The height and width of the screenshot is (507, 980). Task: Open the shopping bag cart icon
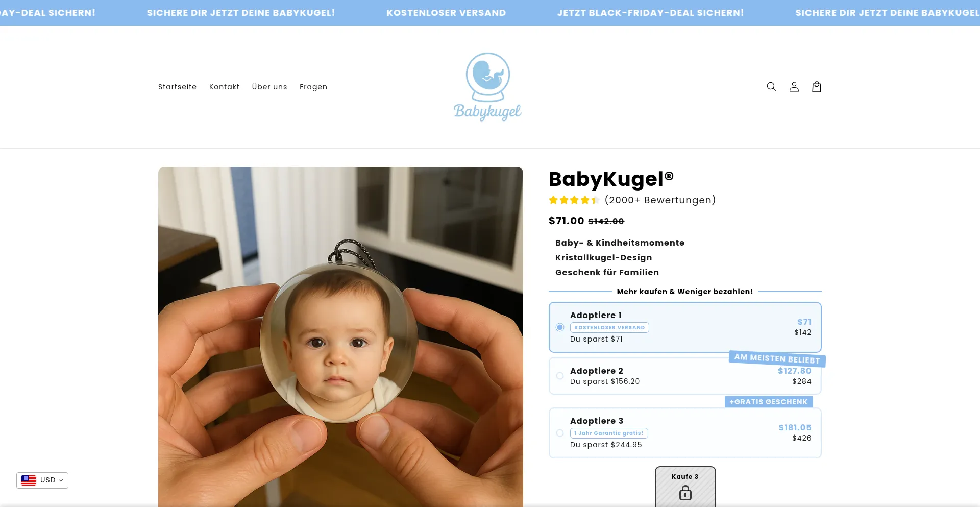816,87
